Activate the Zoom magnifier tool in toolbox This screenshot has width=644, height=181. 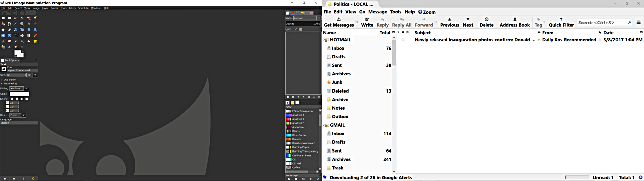(x=22, y=24)
